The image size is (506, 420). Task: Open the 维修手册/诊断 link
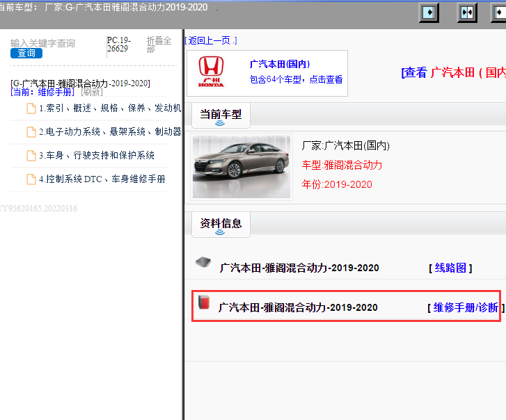click(466, 307)
